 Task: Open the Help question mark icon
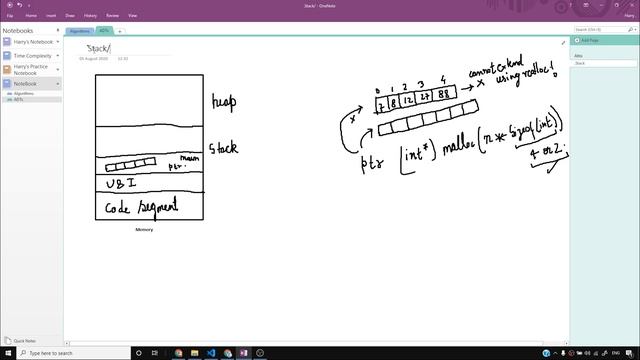tap(570, 5)
